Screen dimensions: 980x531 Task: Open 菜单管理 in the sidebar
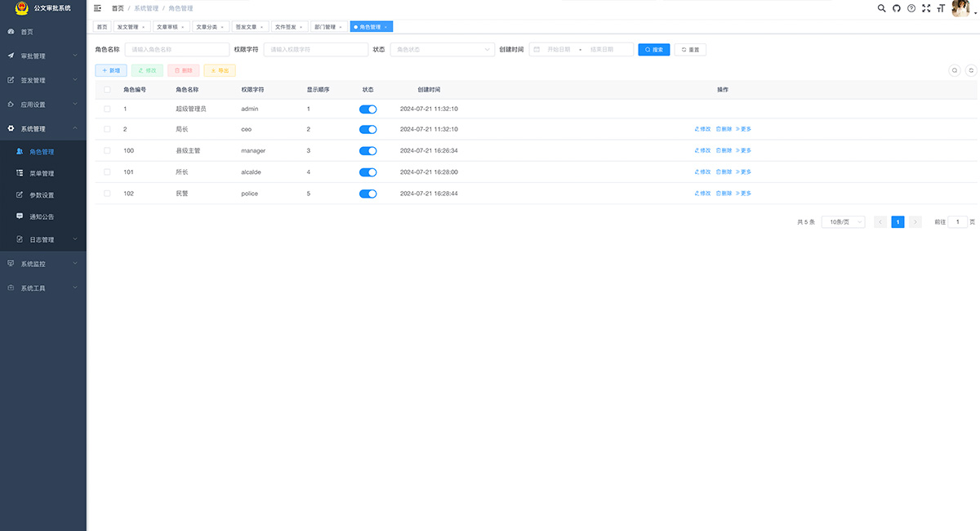point(42,174)
